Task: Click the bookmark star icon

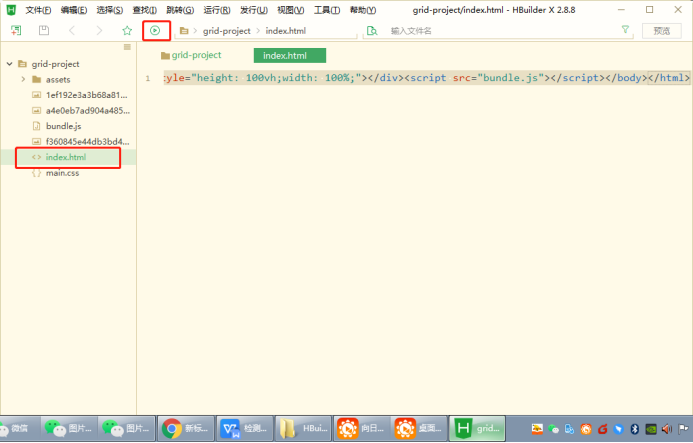Action: pyautogui.click(x=127, y=31)
